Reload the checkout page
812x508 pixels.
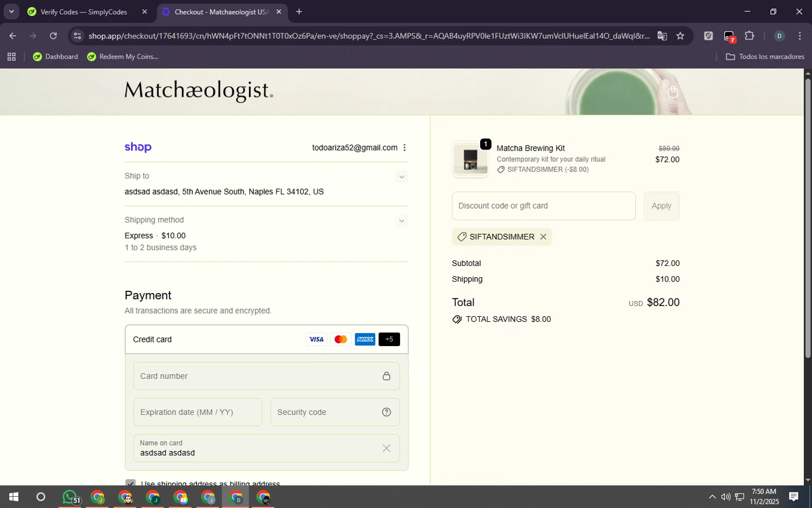[53, 36]
